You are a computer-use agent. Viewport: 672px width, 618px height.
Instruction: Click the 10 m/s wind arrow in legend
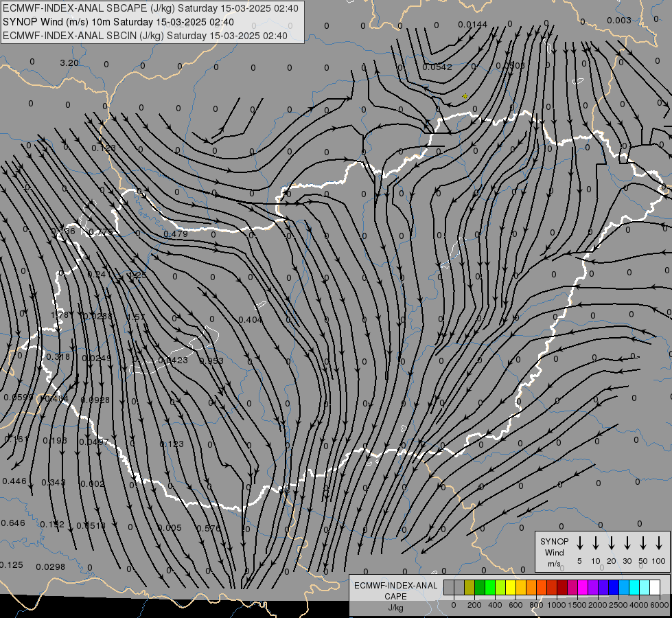[595, 543]
